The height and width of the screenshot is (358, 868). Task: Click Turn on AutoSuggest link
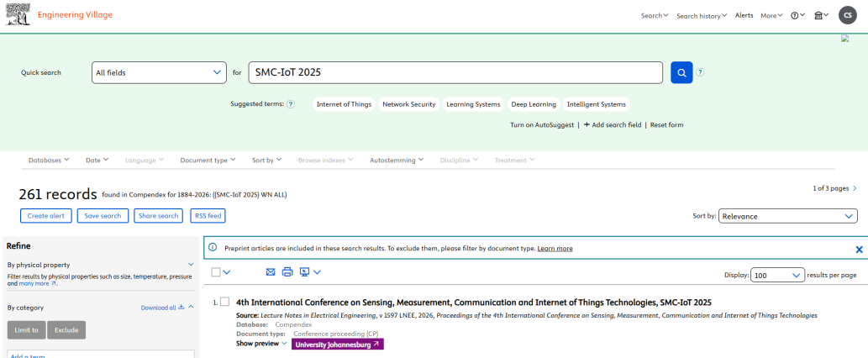(x=542, y=125)
